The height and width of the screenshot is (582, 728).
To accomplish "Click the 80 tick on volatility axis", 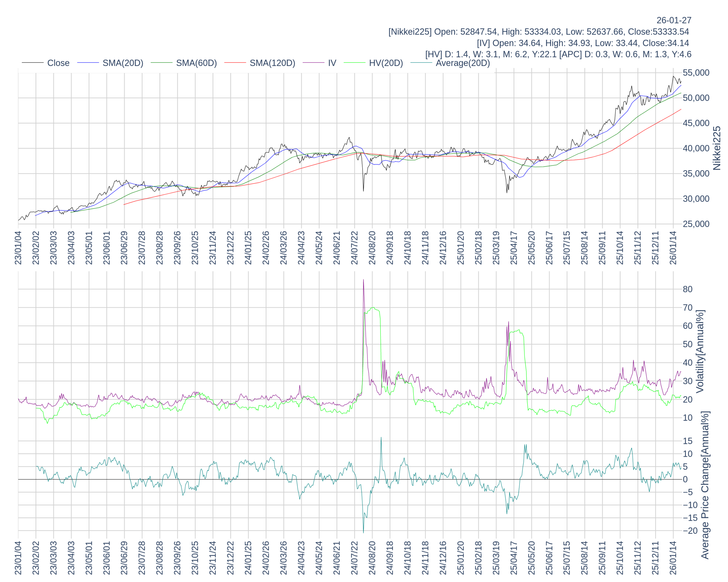I will click(688, 290).
